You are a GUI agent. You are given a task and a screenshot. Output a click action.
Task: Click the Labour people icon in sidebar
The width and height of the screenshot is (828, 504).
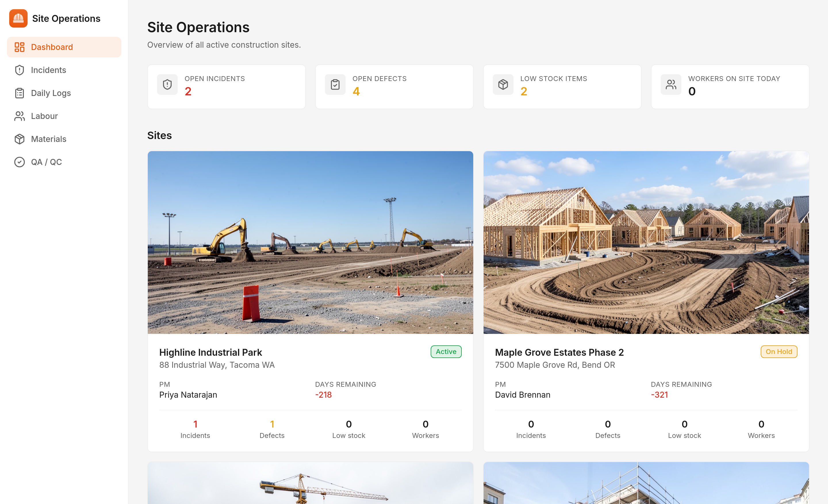tap(20, 116)
